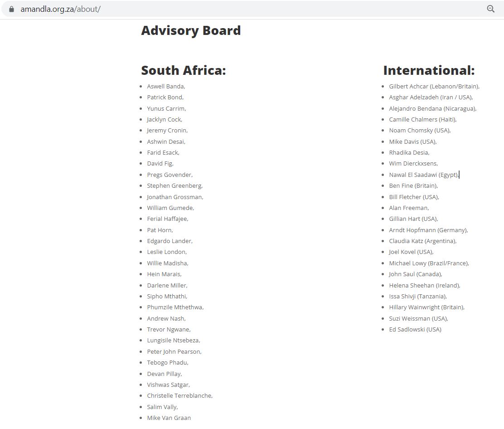The image size is (504, 429).
Task: Select the name Tebogo Phadu
Action: coord(167,362)
